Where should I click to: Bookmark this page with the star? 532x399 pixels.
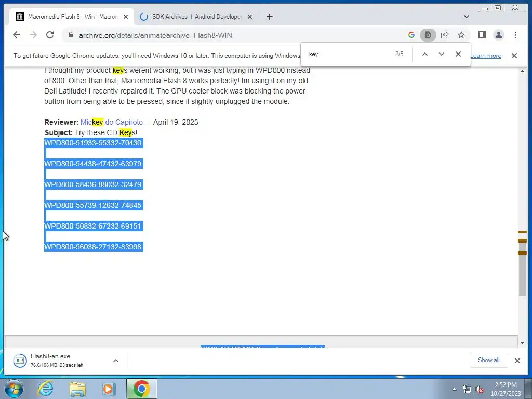pyautogui.click(x=461, y=35)
